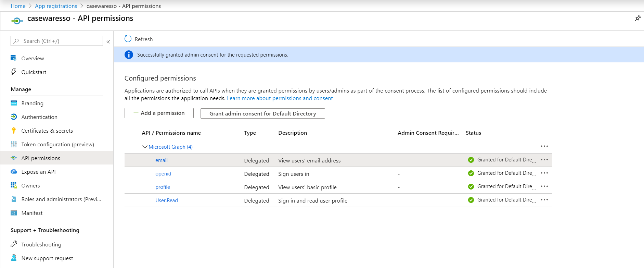Click Add a permission button

tap(159, 113)
